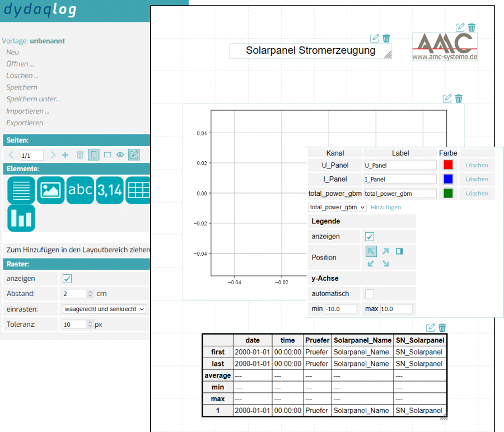Screen dimensions: 504x432
Task: Click the image element icon
Action: tap(51, 190)
